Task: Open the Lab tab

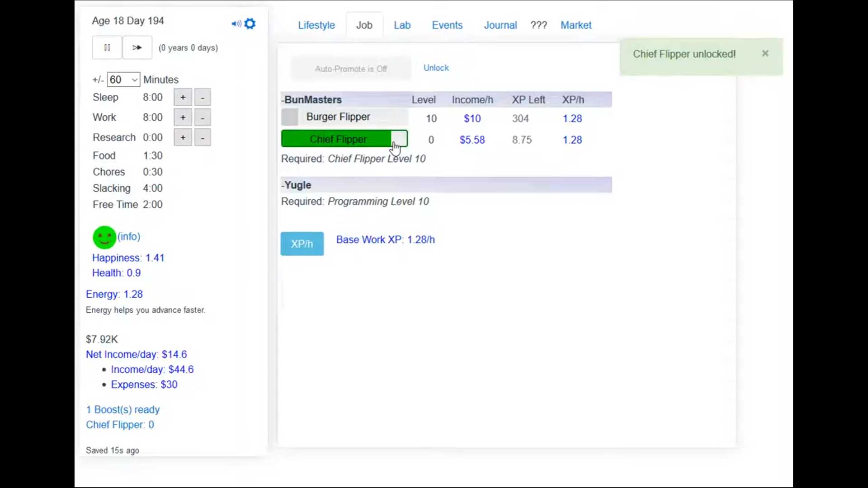Action: (402, 25)
